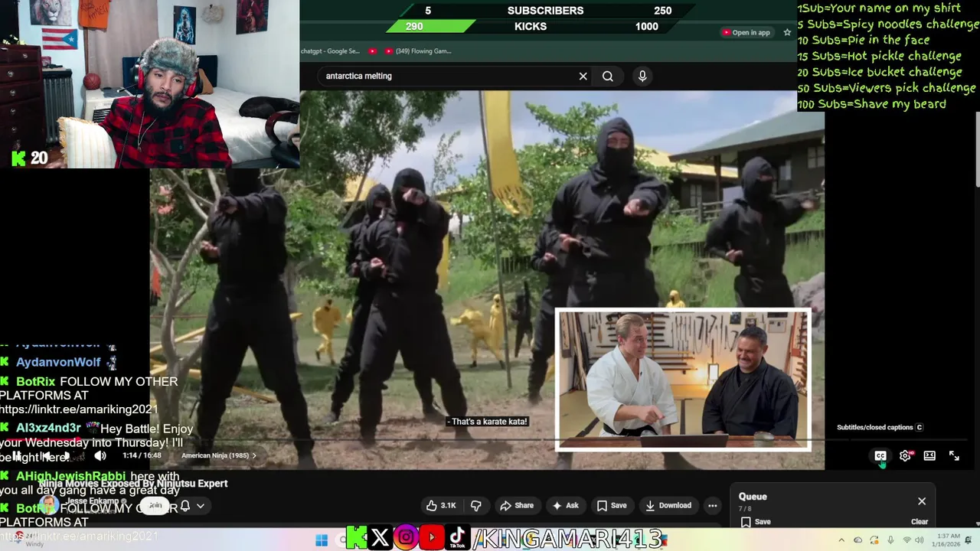
Task: Click chat username Al3xz4nd3r
Action: pyautogui.click(x=48, y=428)
